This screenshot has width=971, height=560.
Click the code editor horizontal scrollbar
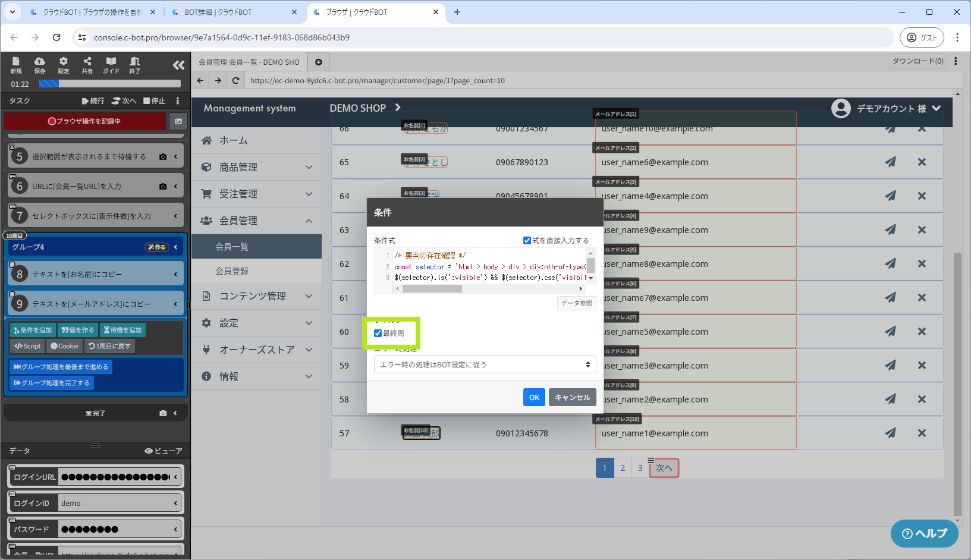(x=432, y=289)
